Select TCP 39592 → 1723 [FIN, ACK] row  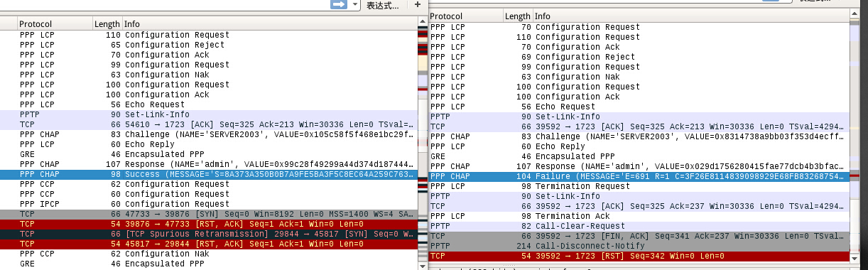point(639,236)
